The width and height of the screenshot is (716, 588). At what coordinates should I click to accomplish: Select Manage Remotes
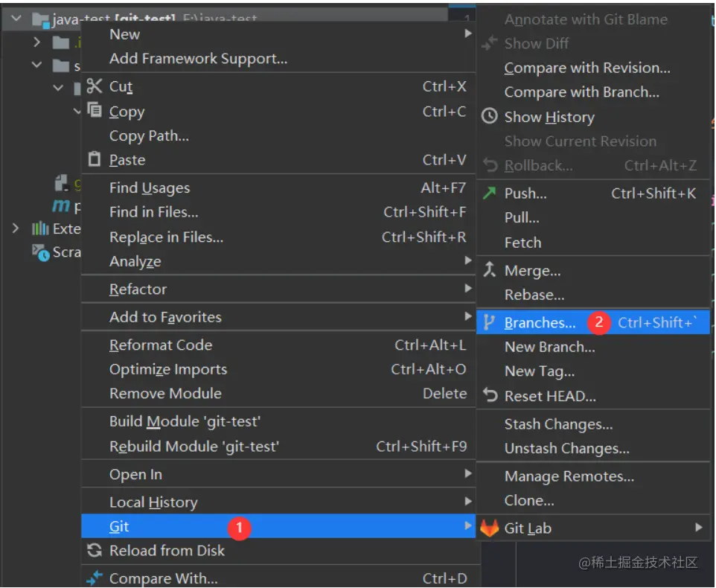(592, 476)
